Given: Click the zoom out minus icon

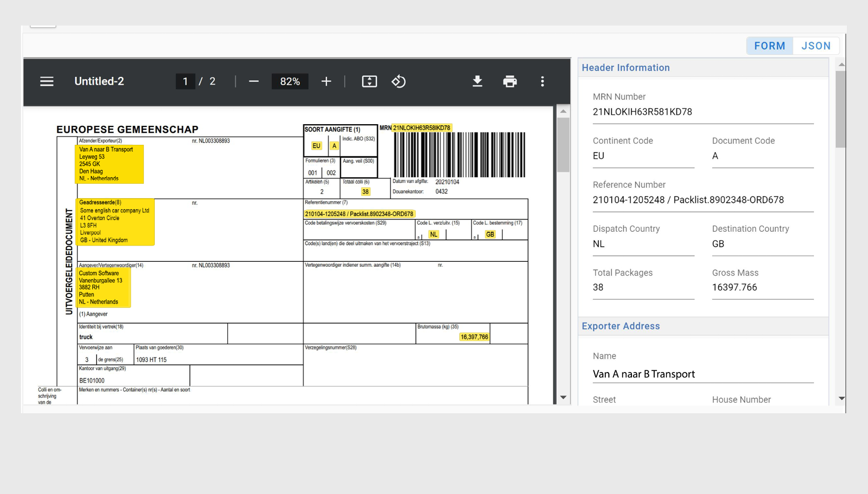Looking at the screenshot, I should [x=254, y=81].
